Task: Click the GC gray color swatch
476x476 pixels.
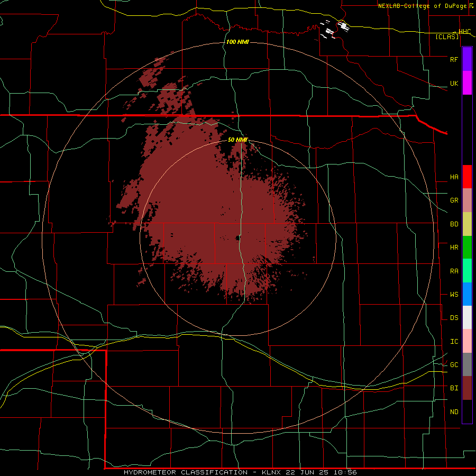Action: click(467, 364)
